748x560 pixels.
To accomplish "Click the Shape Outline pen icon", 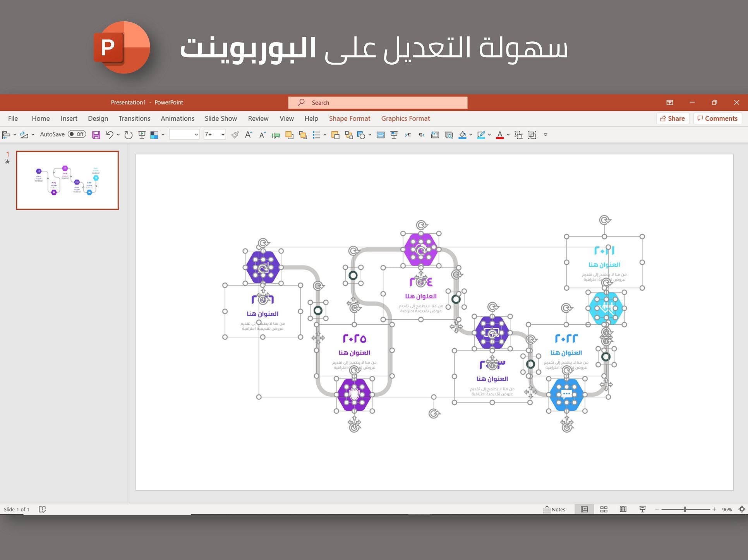I will tap(481, 135).
